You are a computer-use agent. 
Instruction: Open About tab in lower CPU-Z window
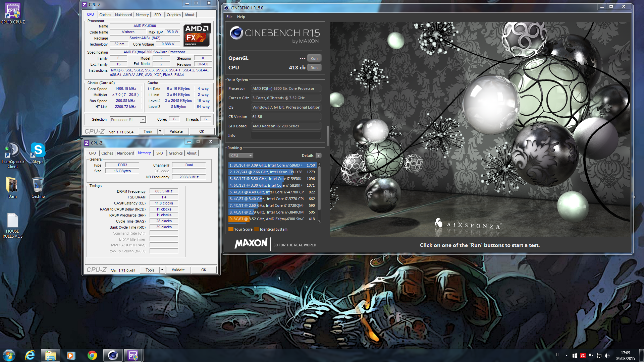point(192,153)
